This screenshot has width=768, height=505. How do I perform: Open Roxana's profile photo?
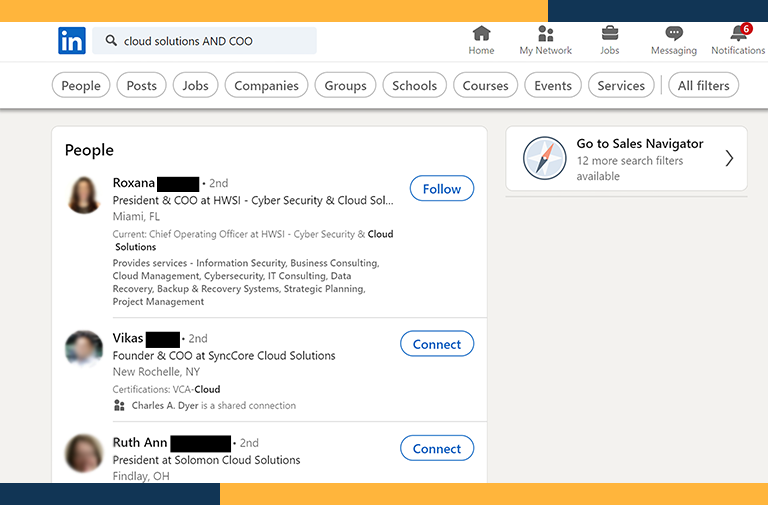[x=84, y=195]
